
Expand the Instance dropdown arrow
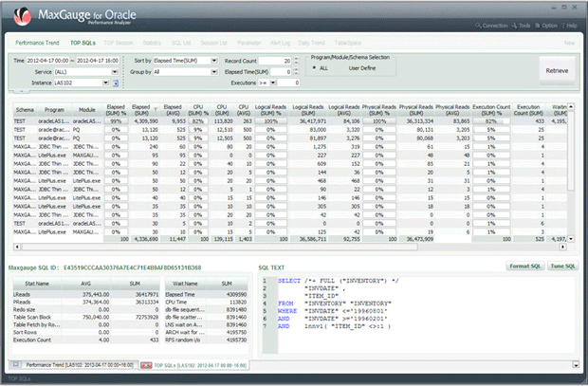[x=106, y=83]
